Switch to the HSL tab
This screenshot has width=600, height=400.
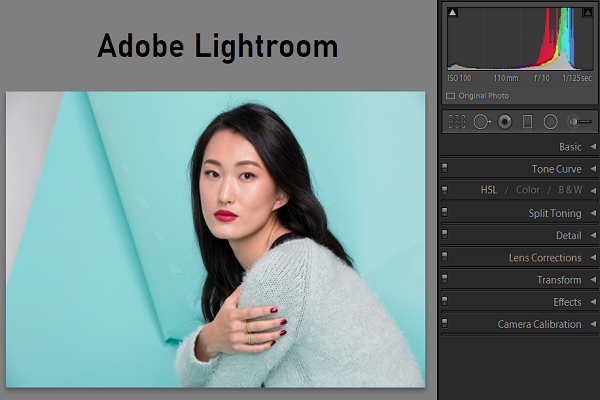click(x=489, y=190)
